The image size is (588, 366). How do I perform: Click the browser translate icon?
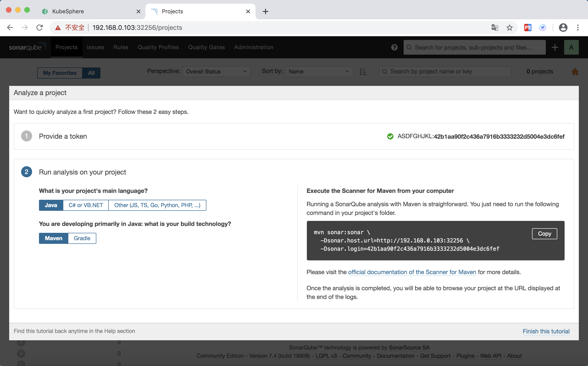[x=495, y=28]
